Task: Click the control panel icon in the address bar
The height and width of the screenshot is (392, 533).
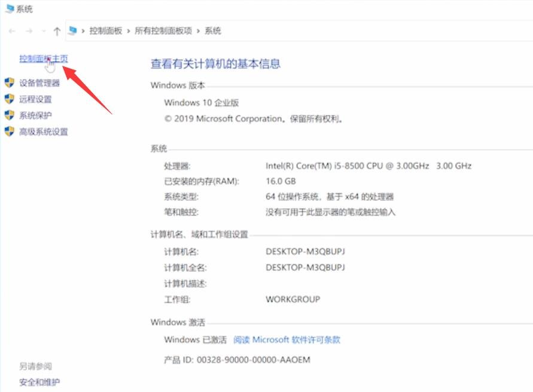Action: [71, 31]
